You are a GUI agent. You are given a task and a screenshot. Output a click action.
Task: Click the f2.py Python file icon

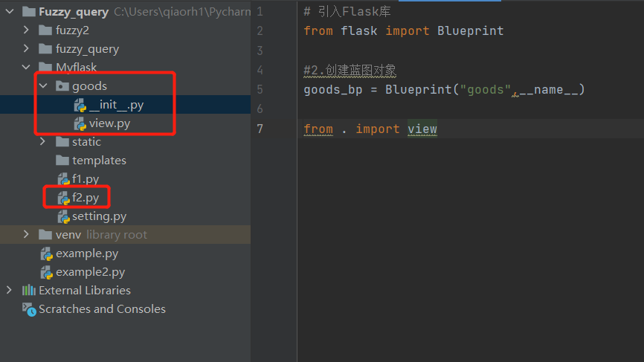click(x=64, y=198)
